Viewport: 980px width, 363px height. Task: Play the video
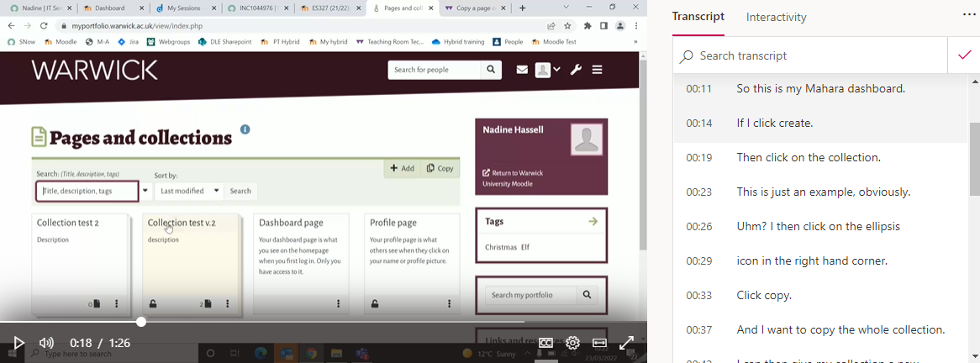18,343
